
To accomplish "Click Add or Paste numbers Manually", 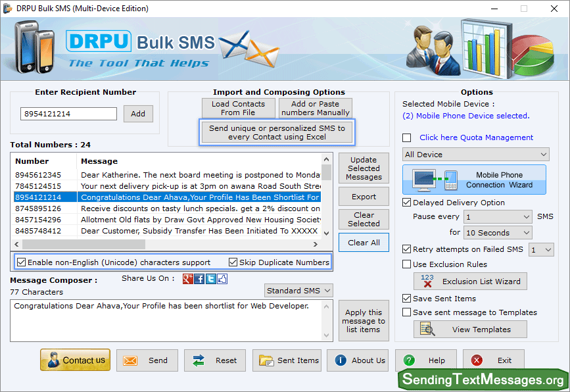I will click(315, 108).
